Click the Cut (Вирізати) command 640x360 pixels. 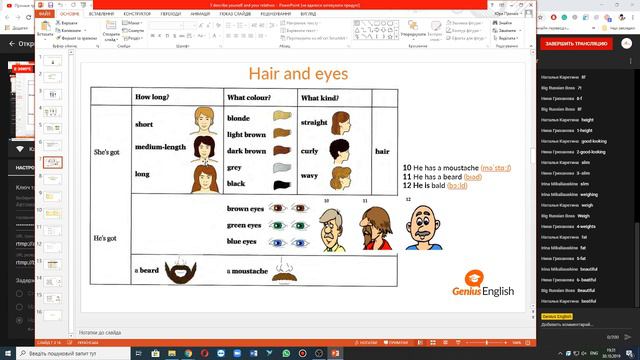pos(67,23)
